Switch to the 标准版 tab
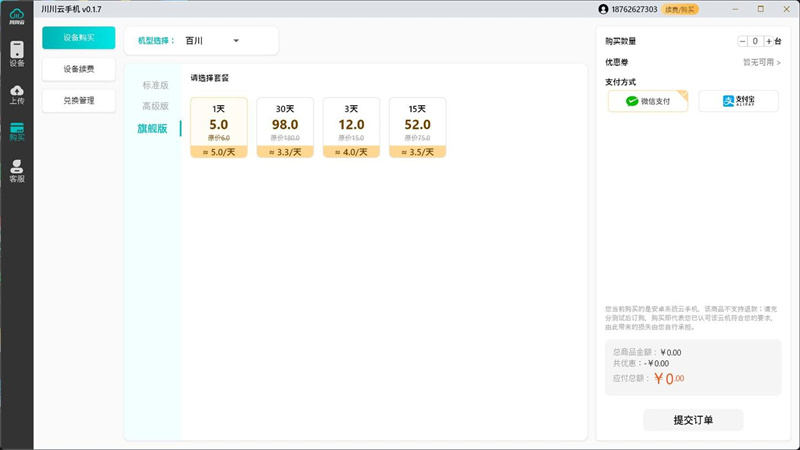Viewport: 800px width, 450px height. pyautogui.click(x=155, y=85)
